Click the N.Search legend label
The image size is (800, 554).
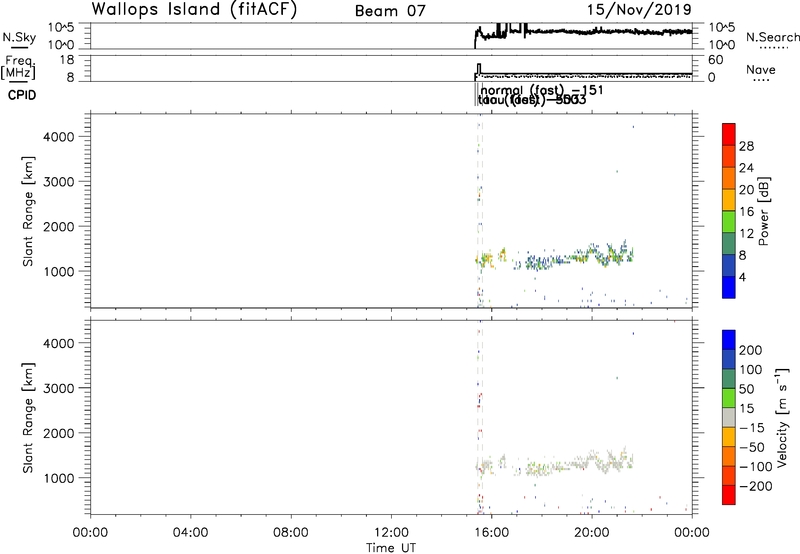tap(772, 37)
